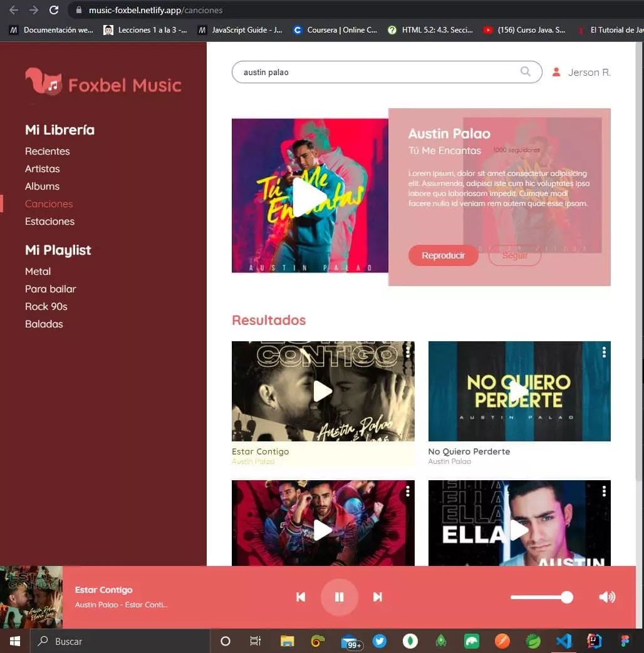This screenshot has height=653, width=644.
Task: Open the Lecciones 1 a la 3 bookmark
Action: [x=145, y=30]
